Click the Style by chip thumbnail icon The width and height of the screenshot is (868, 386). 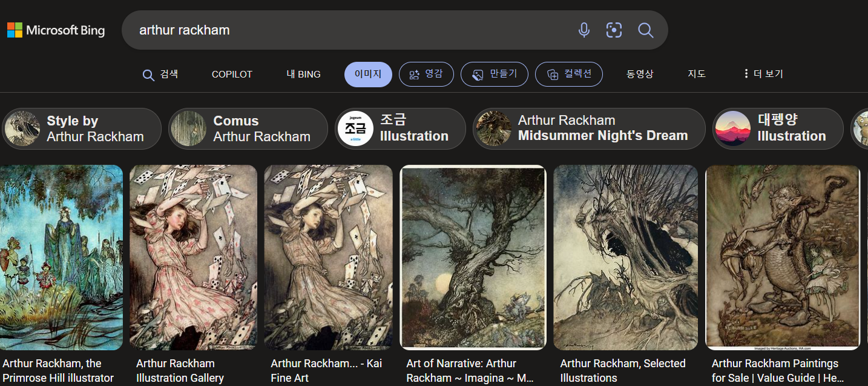pyautogui.click(x=22, y=128)
